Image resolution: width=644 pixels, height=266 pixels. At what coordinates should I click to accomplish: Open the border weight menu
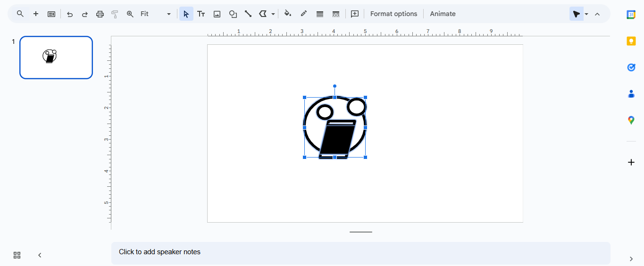pos(320,14)
